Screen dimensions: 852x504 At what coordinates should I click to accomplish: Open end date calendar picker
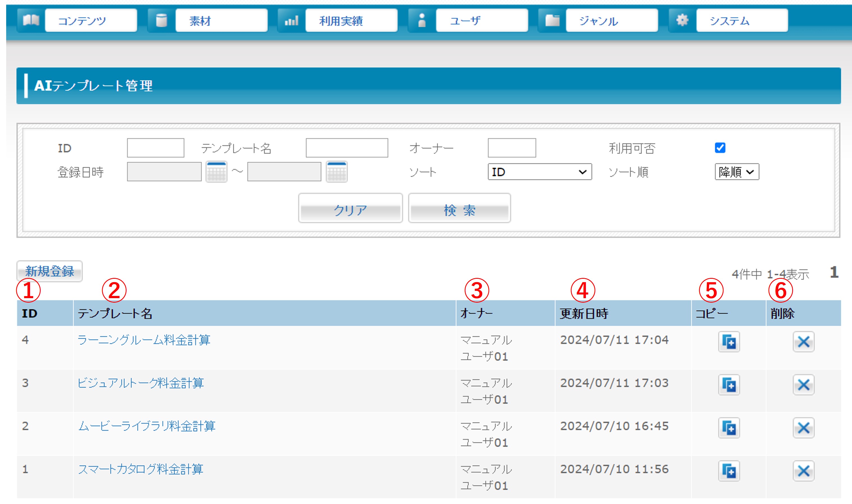[x=336, y=172]
